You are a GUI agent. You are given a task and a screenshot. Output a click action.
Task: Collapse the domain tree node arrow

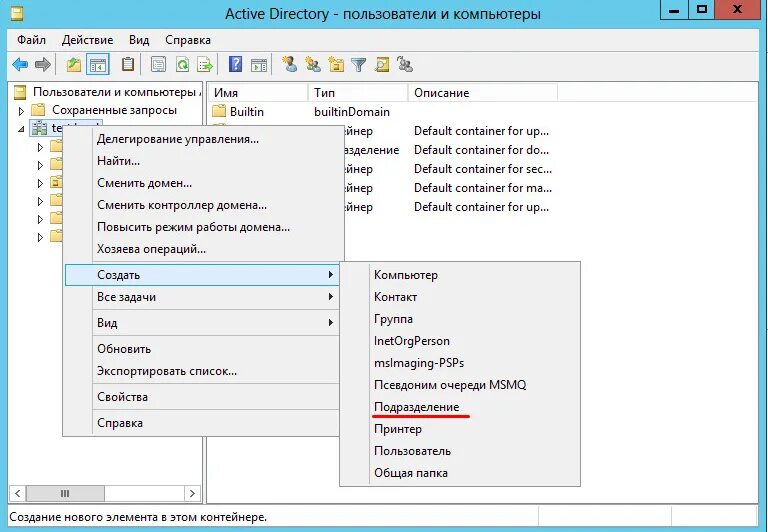click(21, 129)
